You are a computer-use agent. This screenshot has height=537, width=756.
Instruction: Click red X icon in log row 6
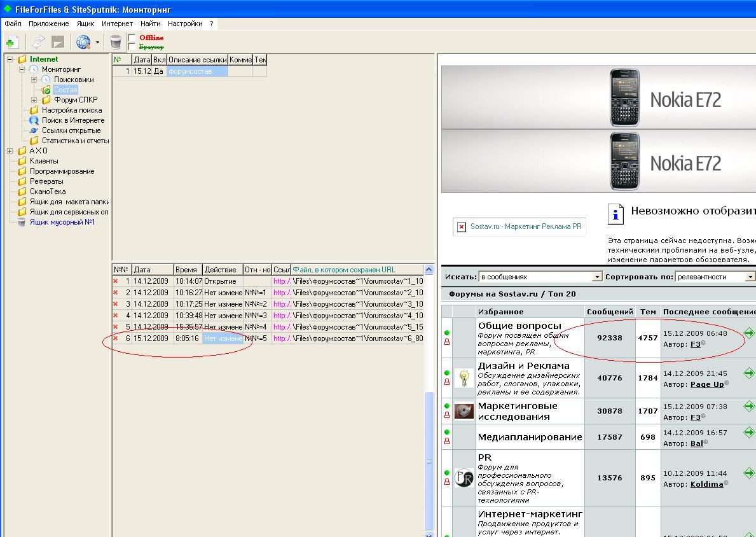point(115,338)
